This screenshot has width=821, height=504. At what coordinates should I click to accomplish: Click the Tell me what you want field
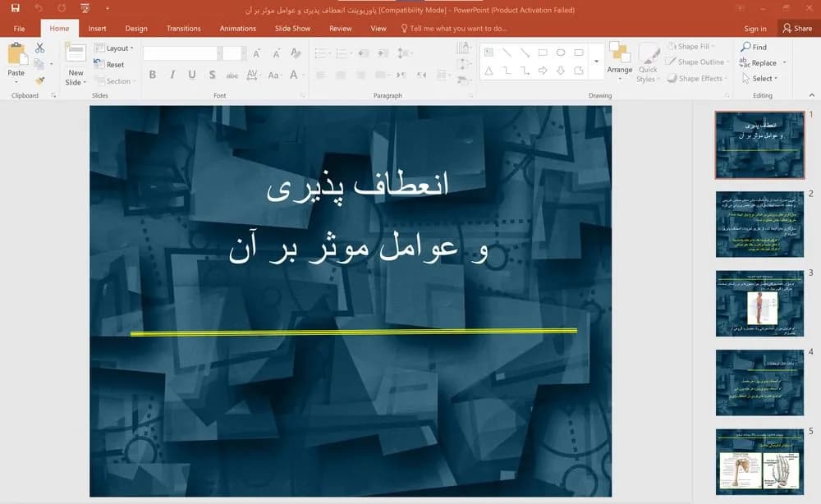pos(453,28)
